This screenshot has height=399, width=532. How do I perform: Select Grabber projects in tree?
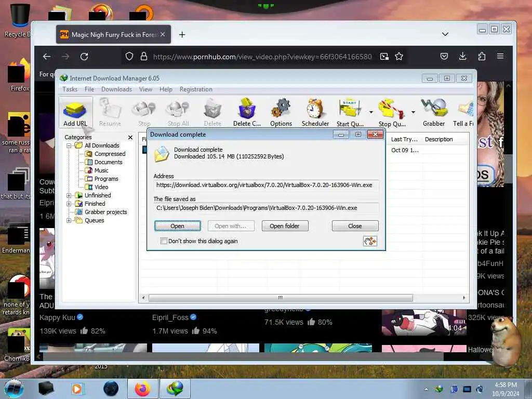point(101,212)
